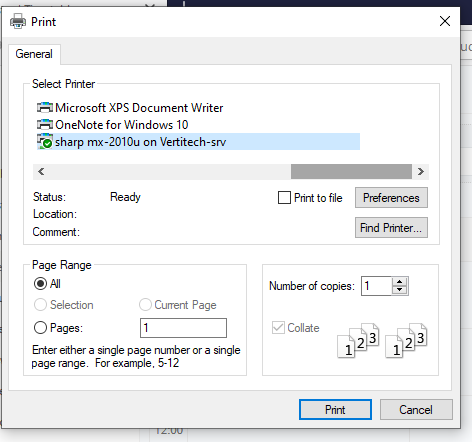Select the Pages radio button
Screen dimensions: 472x442
tap(40, 328)
